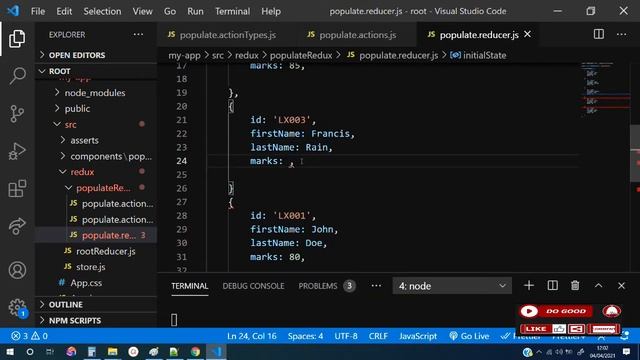The height and width of the screenshot is (360, 640).
Task: Open the Terminal menu
Action: pos(232,11)
